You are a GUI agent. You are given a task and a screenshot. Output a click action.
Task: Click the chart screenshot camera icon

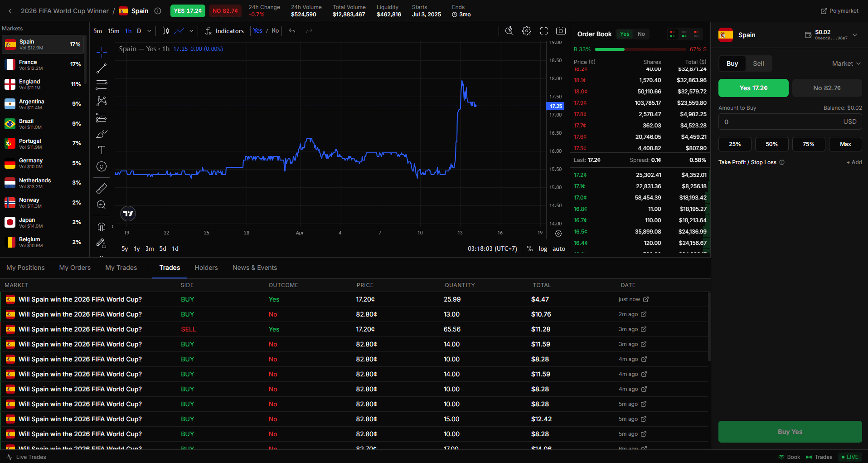[x=561, y=31]
